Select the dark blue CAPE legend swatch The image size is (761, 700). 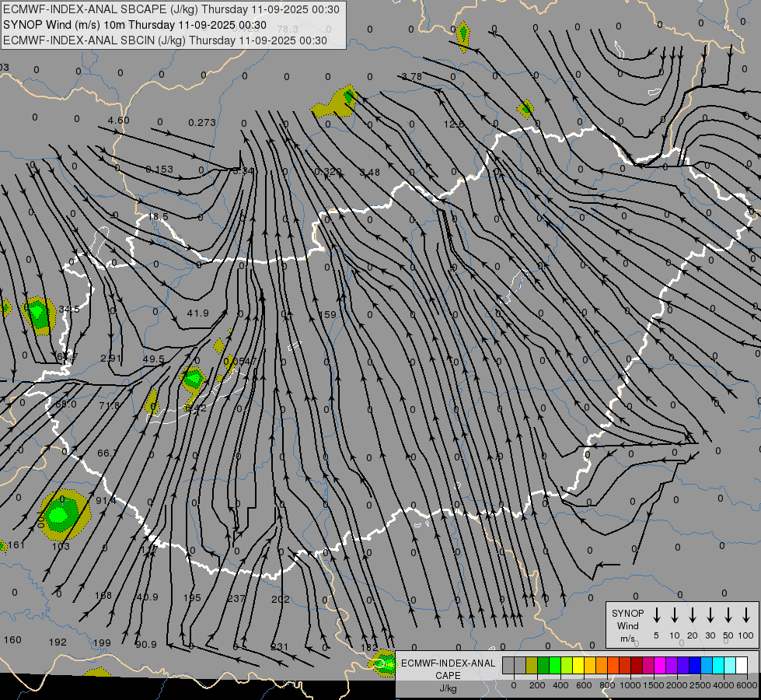pos(695,665)
